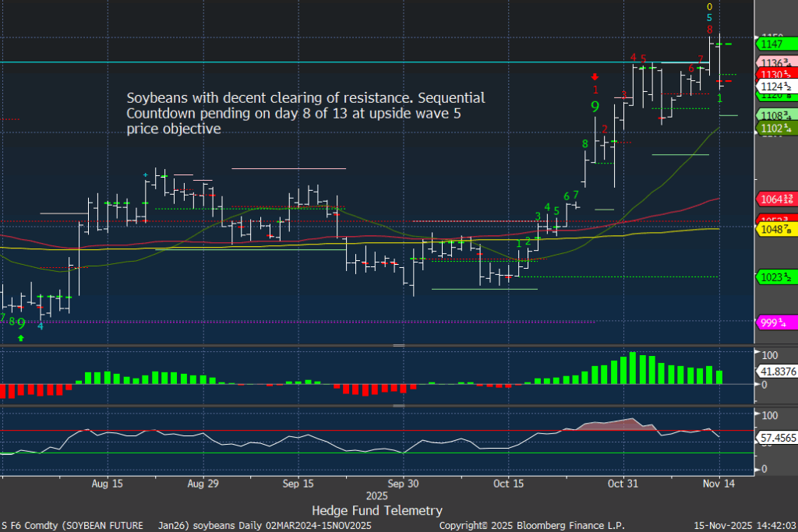Click the 41.8376 histogram value label
The height and width of the screenshot is (532, 798).
(776, 372)
